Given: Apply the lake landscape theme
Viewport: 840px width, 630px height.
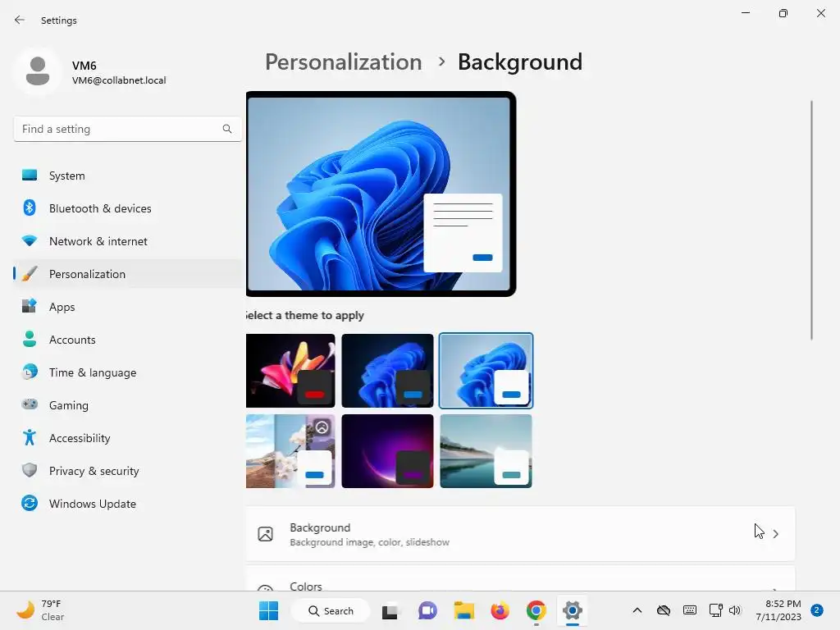Looking at the screenshot, I should [x=486, y=451].
